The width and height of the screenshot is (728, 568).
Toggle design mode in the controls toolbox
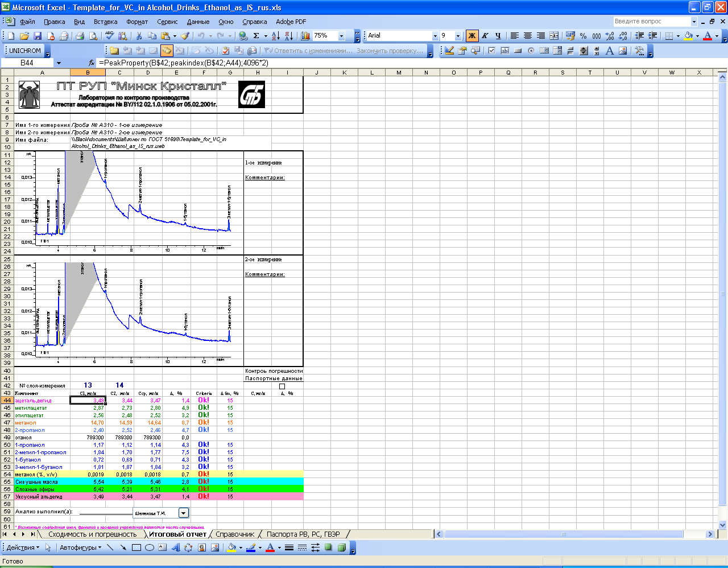[449, 51]
